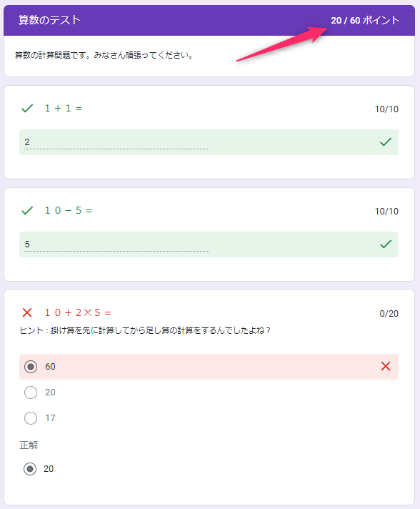Click the green checkmark beside 1+1 question

(x=27, y=108)
